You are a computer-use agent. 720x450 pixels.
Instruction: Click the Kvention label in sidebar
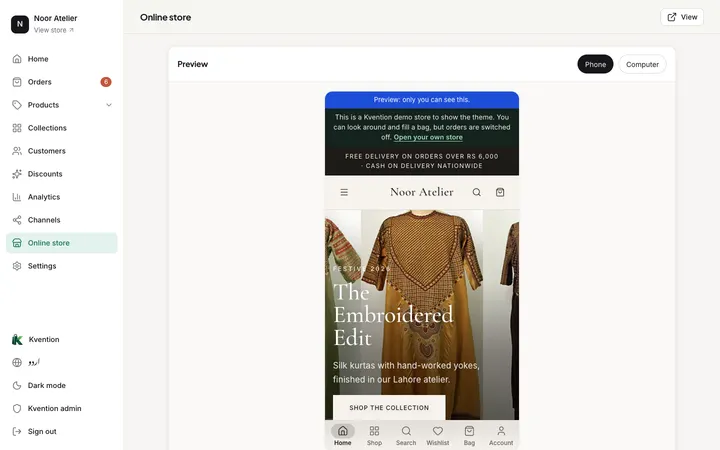coord(44,339)
